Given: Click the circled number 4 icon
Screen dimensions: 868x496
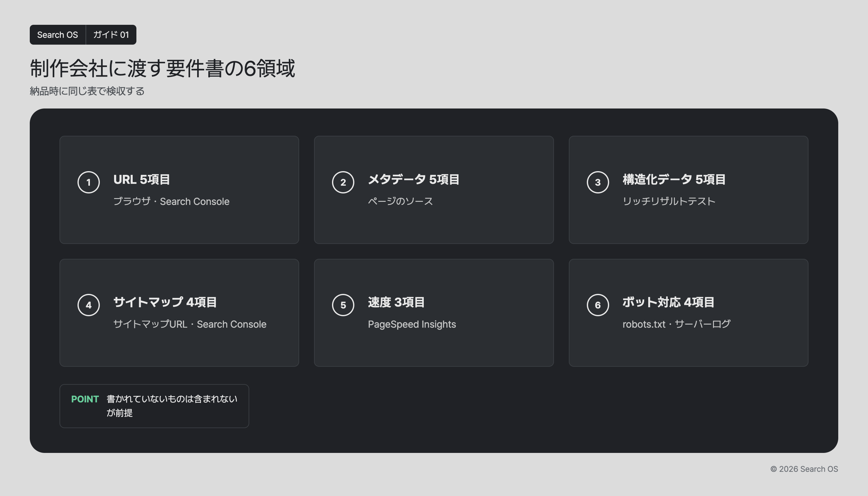Looking at the screenshot, I should pos(89,305).
